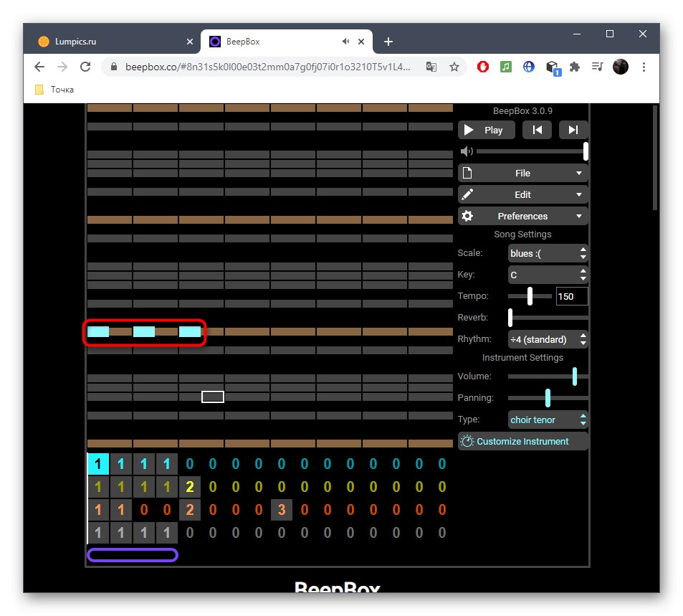Click the Tempo slider handle

[x=530, y=296]
